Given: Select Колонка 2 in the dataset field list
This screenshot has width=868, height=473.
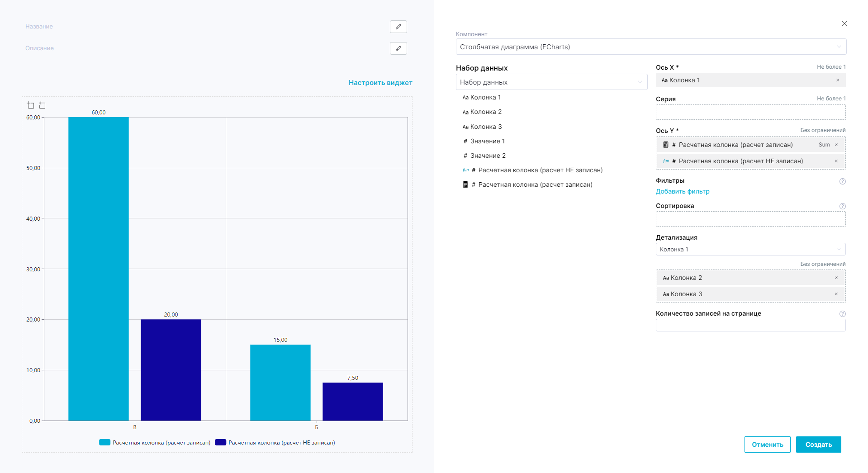Looking at the screenshot, I should [x=485, y=112].
